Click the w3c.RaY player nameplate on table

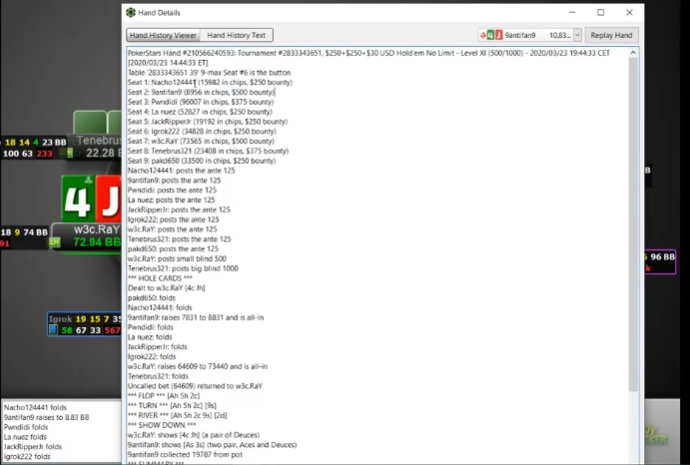click(x=86, y=236)
